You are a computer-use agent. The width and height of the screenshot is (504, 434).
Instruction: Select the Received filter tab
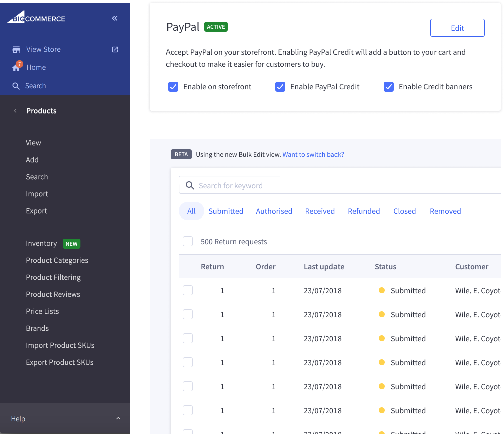coord(320,211)
